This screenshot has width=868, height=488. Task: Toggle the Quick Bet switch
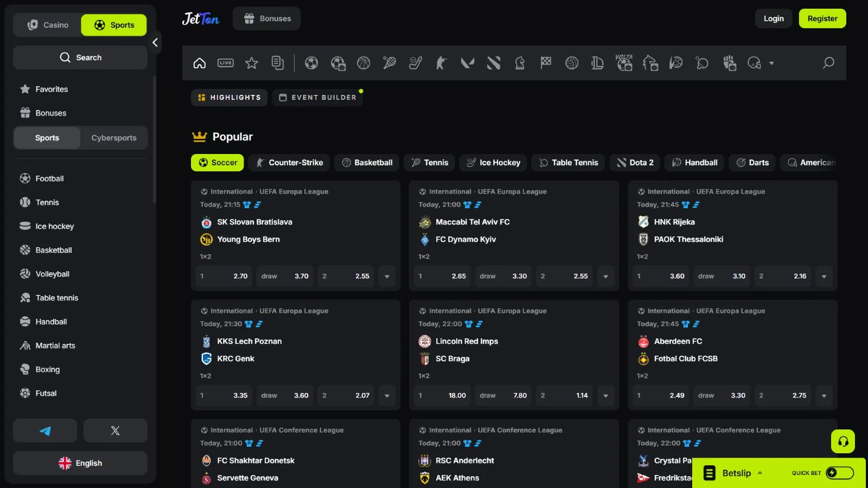(x=839, y=473)
